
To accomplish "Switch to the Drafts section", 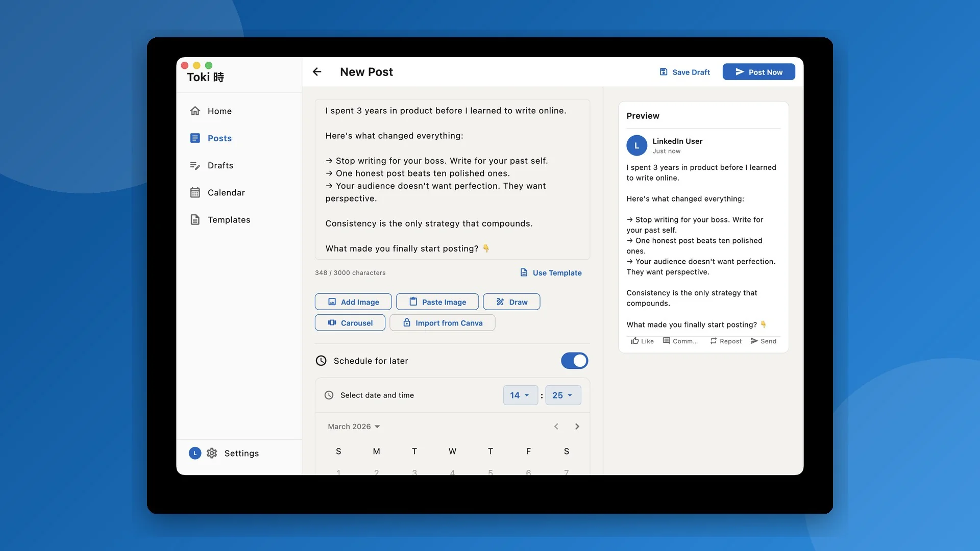I will 220,165.
